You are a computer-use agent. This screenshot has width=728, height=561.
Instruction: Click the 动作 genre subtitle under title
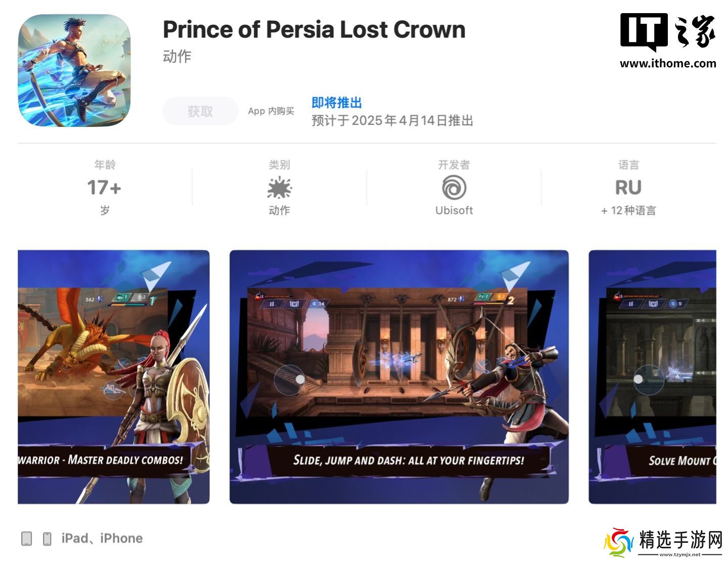click(177, 57)
